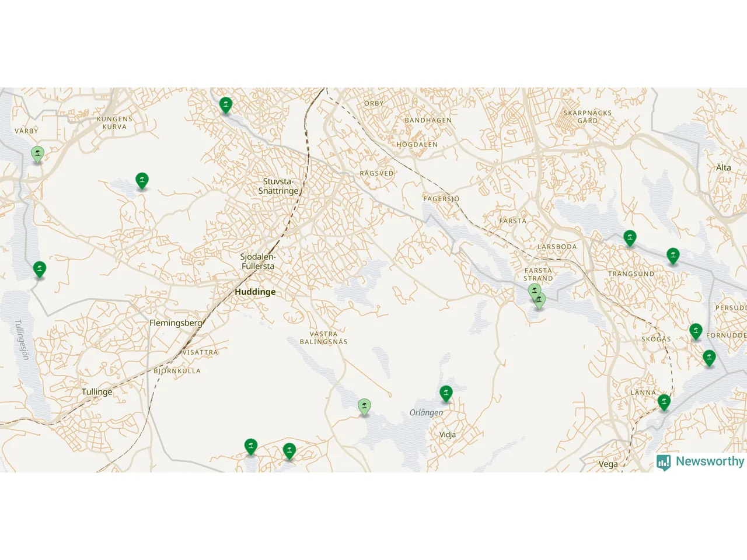
Task: Click the beach marker south of Kungens Kurva
Action: tap(142, 181)
